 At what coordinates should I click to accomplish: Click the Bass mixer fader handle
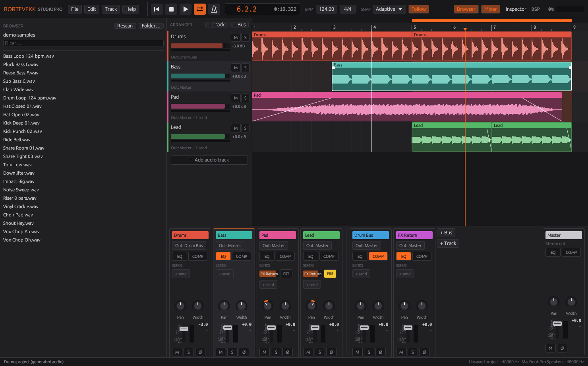(228, 328)
